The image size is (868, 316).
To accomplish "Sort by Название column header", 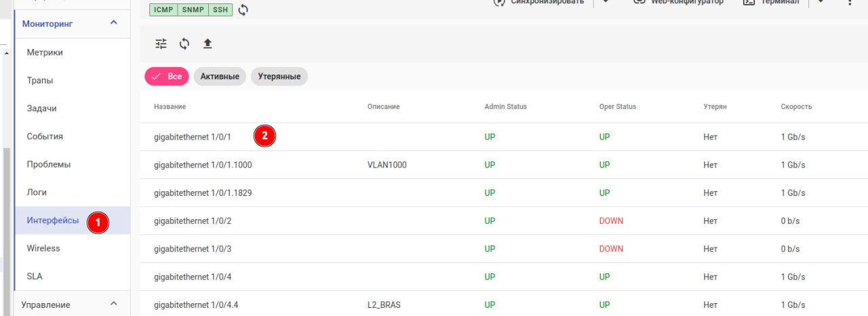I will pyautogui.click(x=170, y=106).
